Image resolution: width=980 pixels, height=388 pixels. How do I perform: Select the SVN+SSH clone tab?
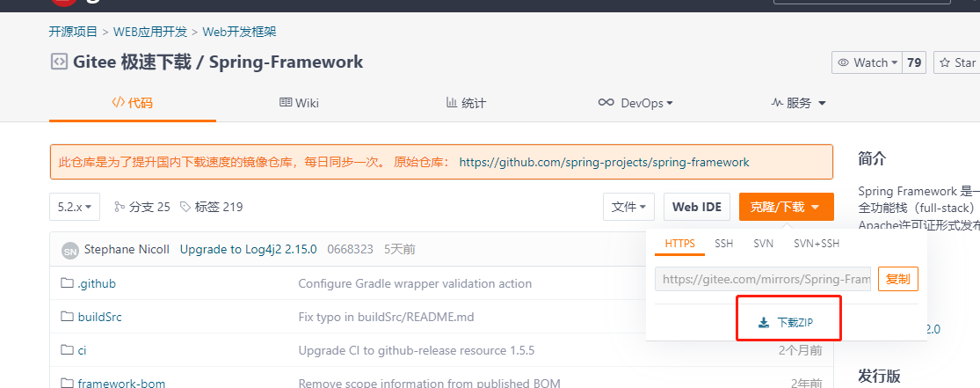point(817,244)
